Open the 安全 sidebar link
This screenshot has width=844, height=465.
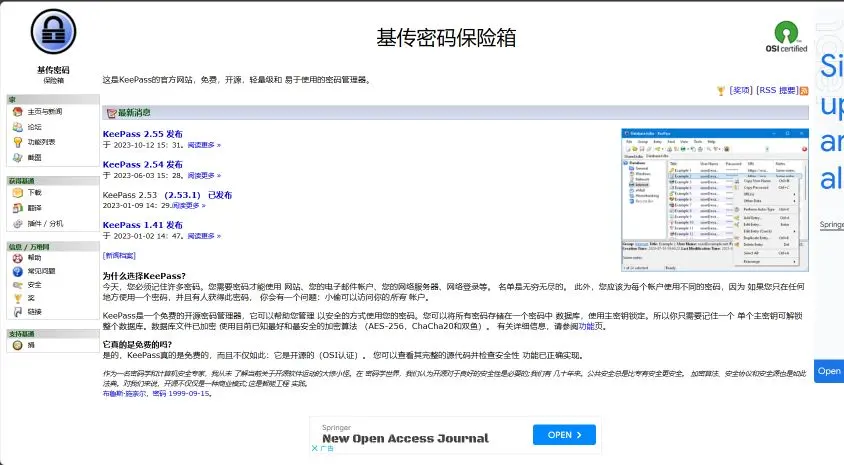(34, 285)
